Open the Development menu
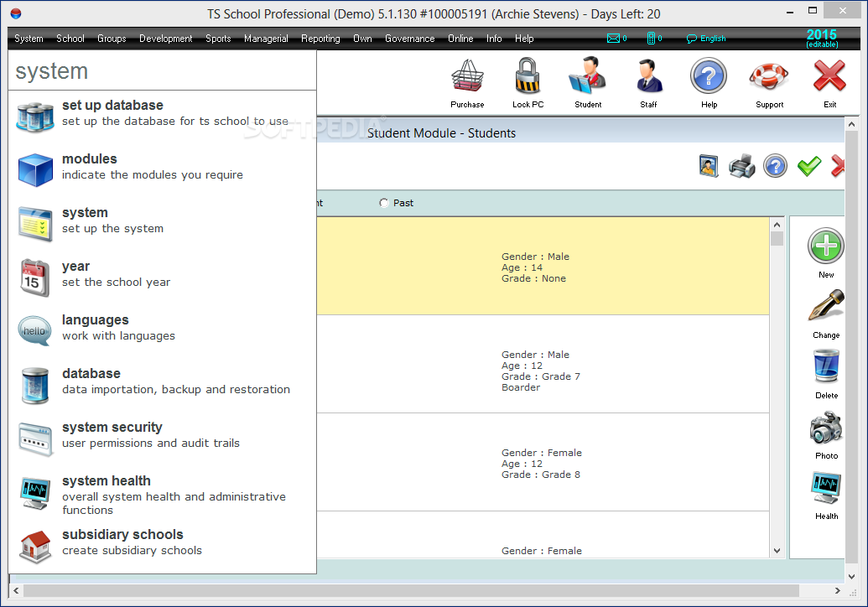 (x=165, y=39)
